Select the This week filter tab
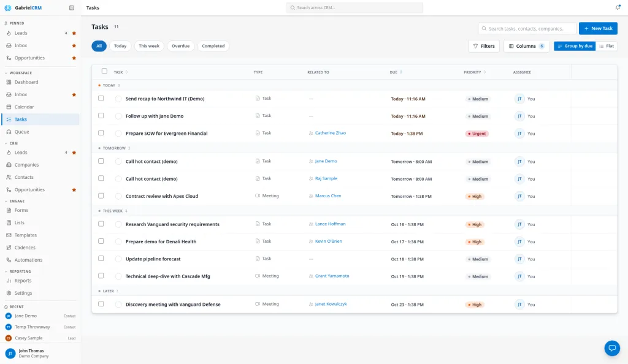Image resolution: width=628 pixels, height=364 pixels. point(149,46)
